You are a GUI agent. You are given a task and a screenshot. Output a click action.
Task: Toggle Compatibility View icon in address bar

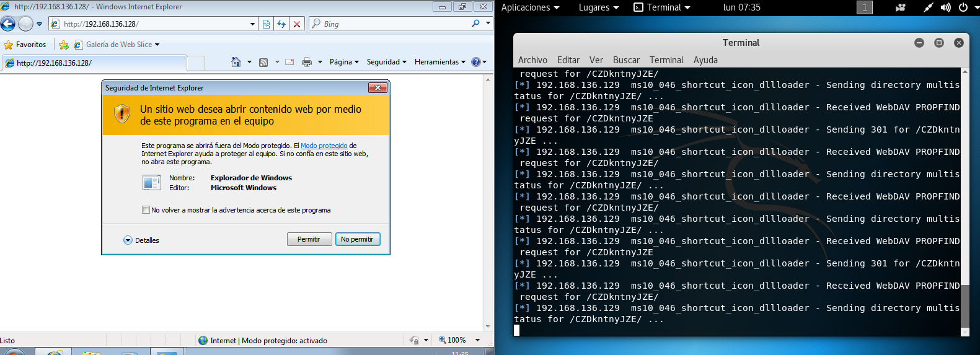pyautogui.click(x=266, y=24)
